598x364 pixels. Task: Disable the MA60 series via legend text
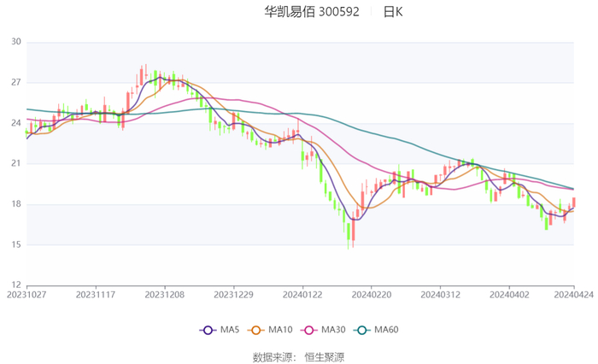click(388, 330)
